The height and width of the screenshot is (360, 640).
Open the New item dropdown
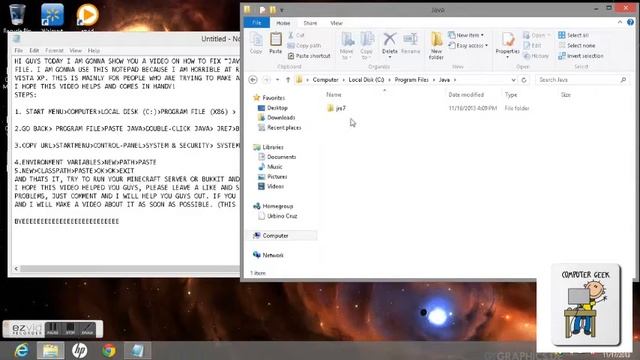[x=466, y=35]
